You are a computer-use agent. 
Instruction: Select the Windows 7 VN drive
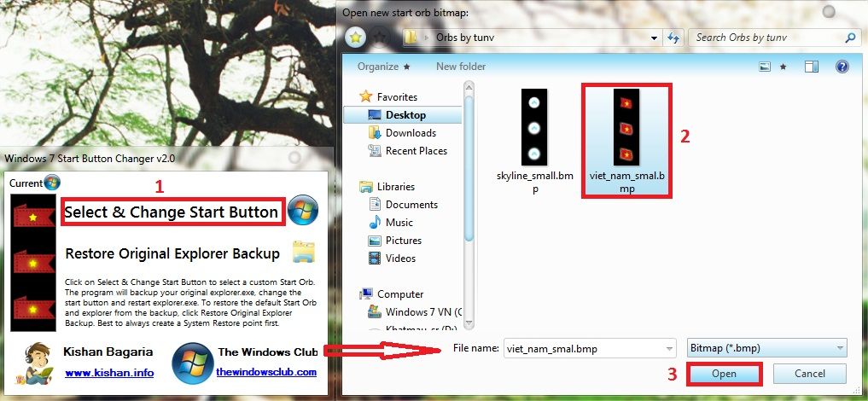point(423,312)
